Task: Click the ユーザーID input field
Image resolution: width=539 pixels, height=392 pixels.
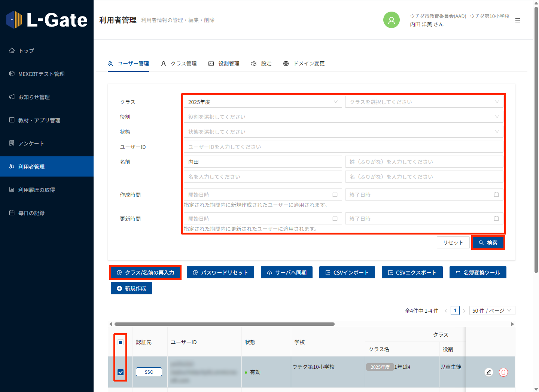Action: [343, 147]
